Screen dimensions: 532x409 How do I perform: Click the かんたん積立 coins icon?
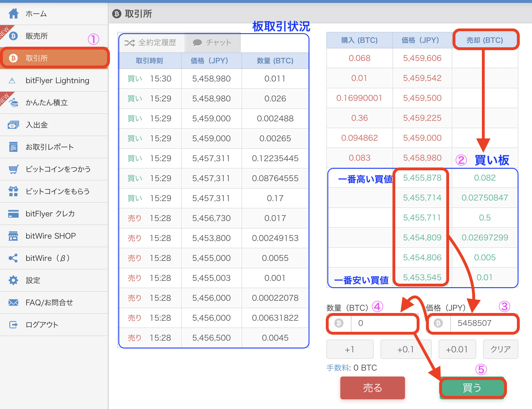tap(13, 103)
